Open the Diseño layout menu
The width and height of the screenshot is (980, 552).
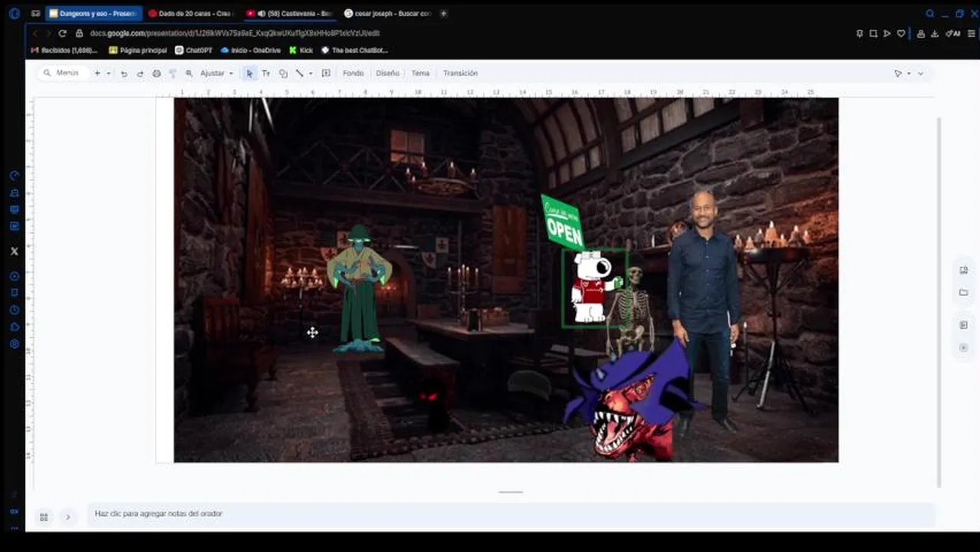pos(387,74)
